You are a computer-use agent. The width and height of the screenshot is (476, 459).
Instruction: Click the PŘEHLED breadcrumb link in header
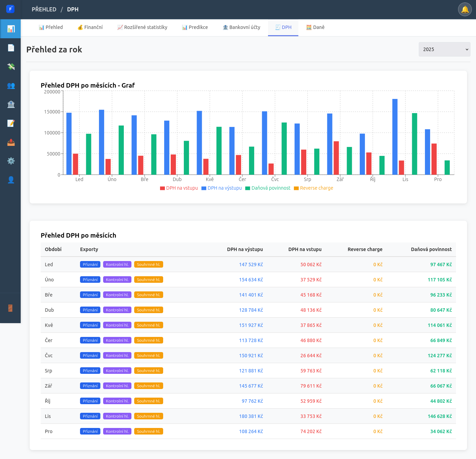pos(44,9)
